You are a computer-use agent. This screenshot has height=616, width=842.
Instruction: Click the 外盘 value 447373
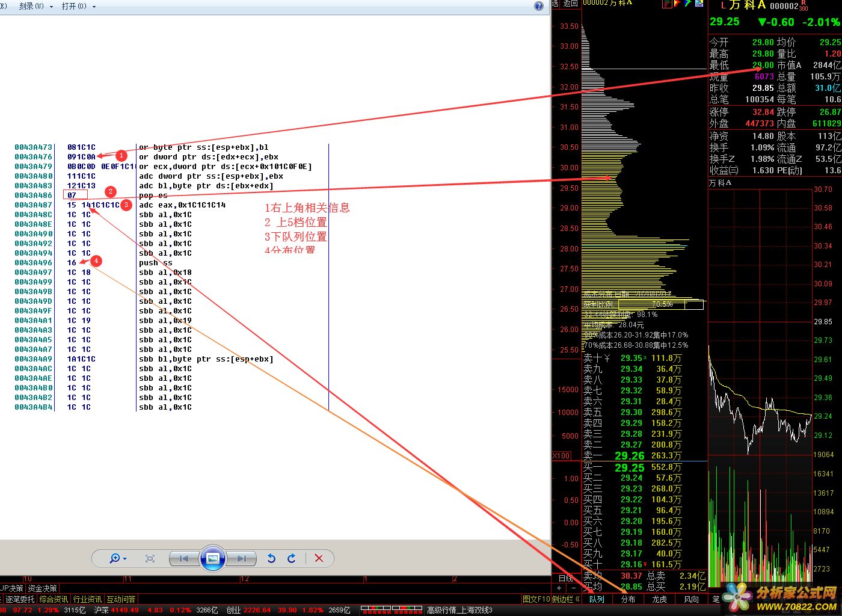click(760, 123)
